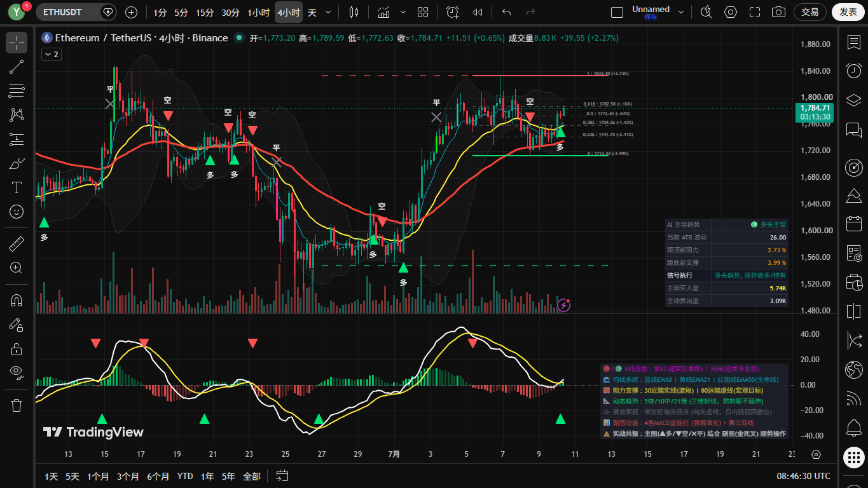
Task: Toggle lock all drawing tools
Action: click(x=17, y=349)
